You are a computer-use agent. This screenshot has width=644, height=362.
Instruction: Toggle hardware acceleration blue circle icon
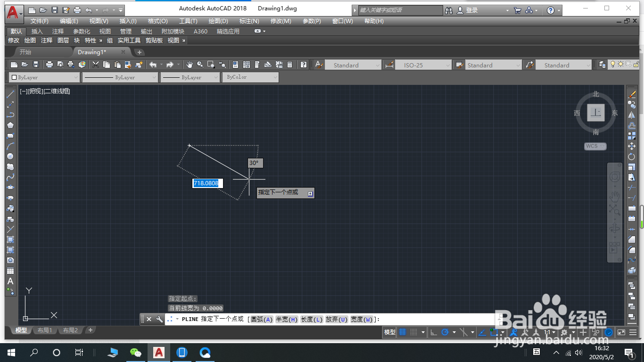[609, 332]
